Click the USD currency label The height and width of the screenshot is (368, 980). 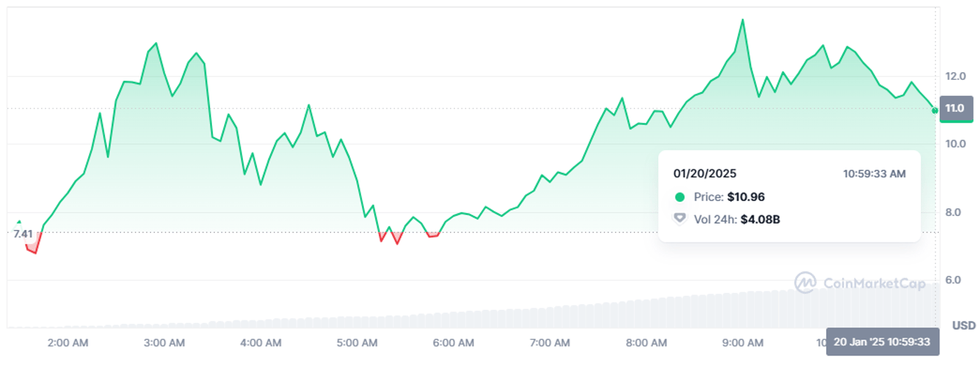964,325
